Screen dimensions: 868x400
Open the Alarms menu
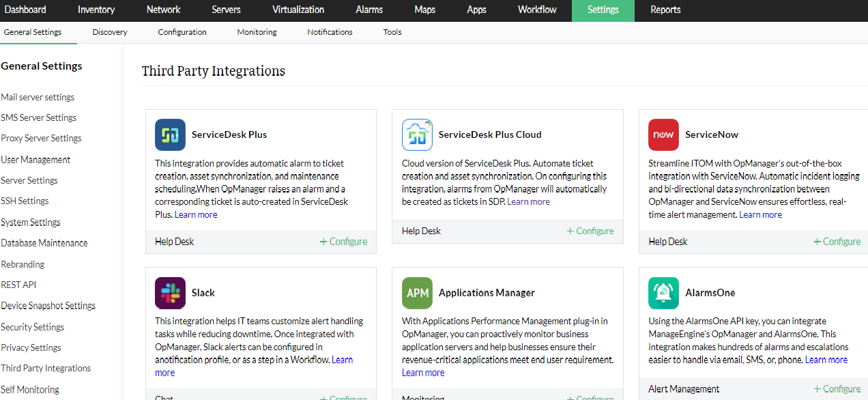368,10
